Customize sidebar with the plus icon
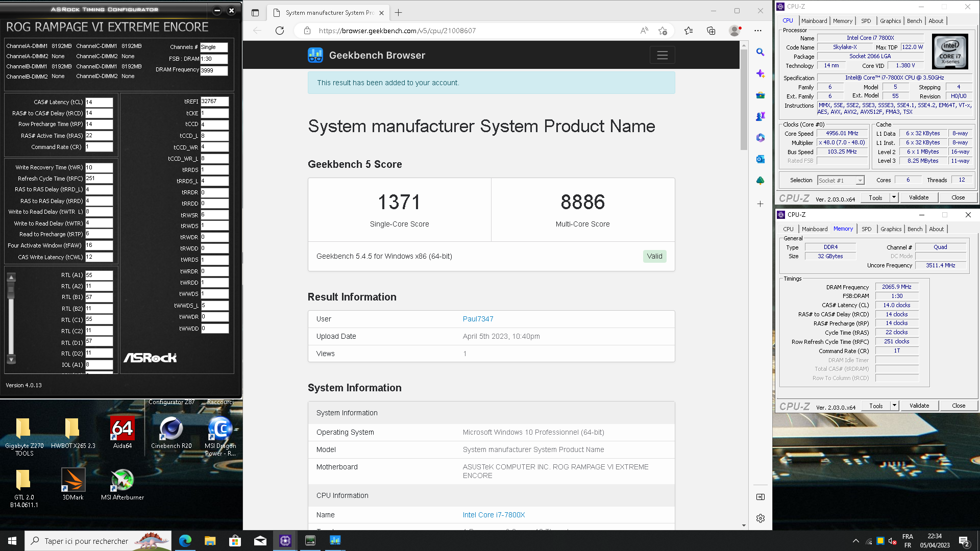This screenshot has width=980, height=551. pos(760,204)
